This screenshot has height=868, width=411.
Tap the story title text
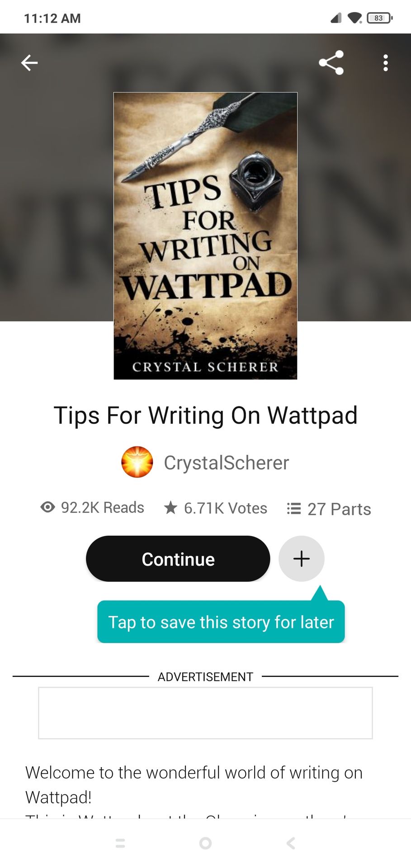pos(206,415)
